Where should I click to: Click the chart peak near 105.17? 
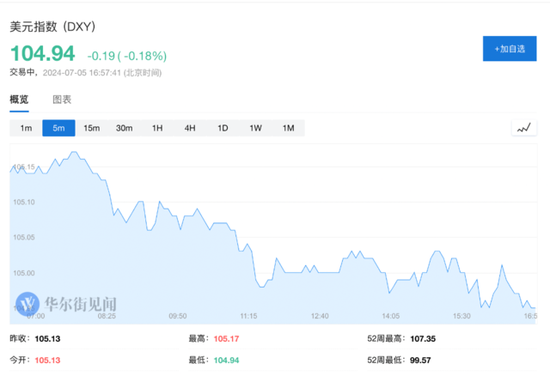coord(74,152)
